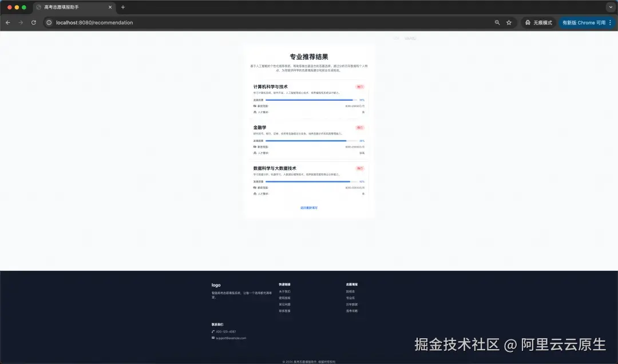
Task: Click the site info icon in address bar
Action: [50, 23]
